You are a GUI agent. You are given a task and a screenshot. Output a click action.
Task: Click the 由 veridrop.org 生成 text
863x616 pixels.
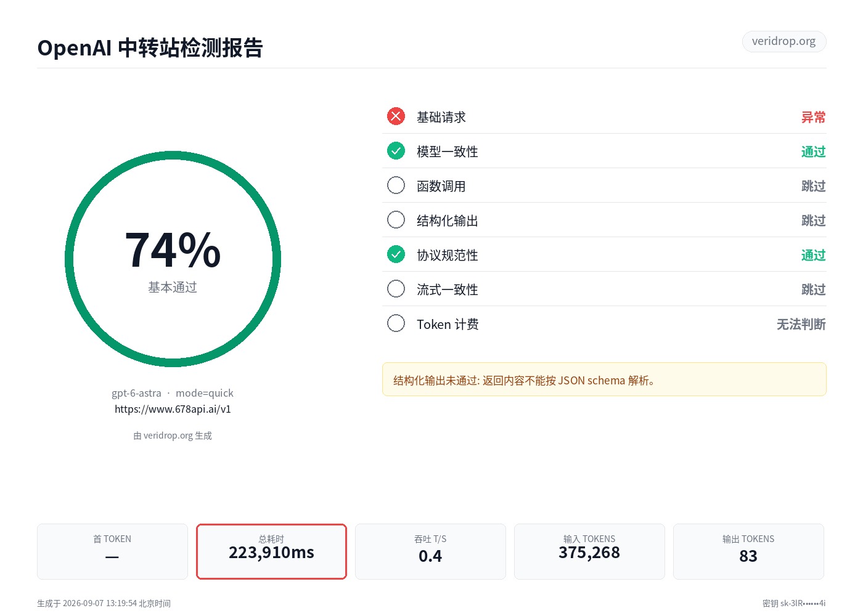click(x=173, y=436)
